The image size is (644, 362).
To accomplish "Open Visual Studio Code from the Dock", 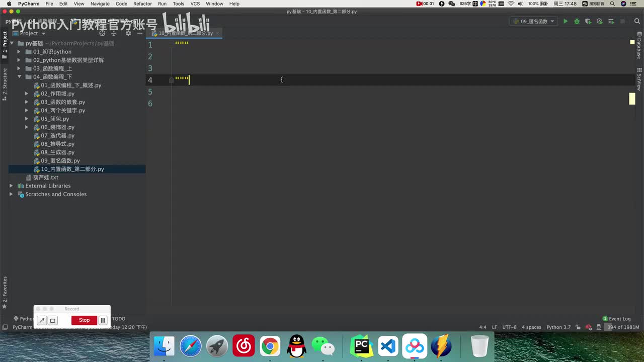I will (388, 346).
